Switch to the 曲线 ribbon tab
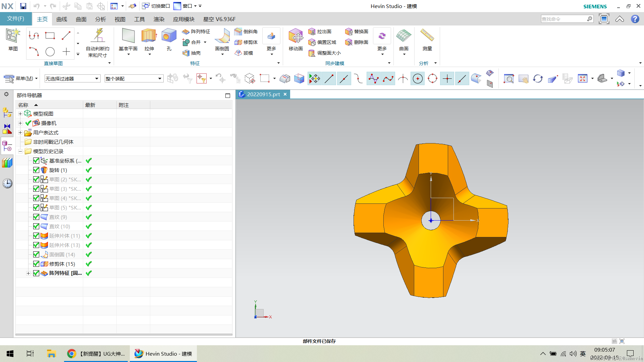The width and height of the screenshot is (644, 362). 62,19
